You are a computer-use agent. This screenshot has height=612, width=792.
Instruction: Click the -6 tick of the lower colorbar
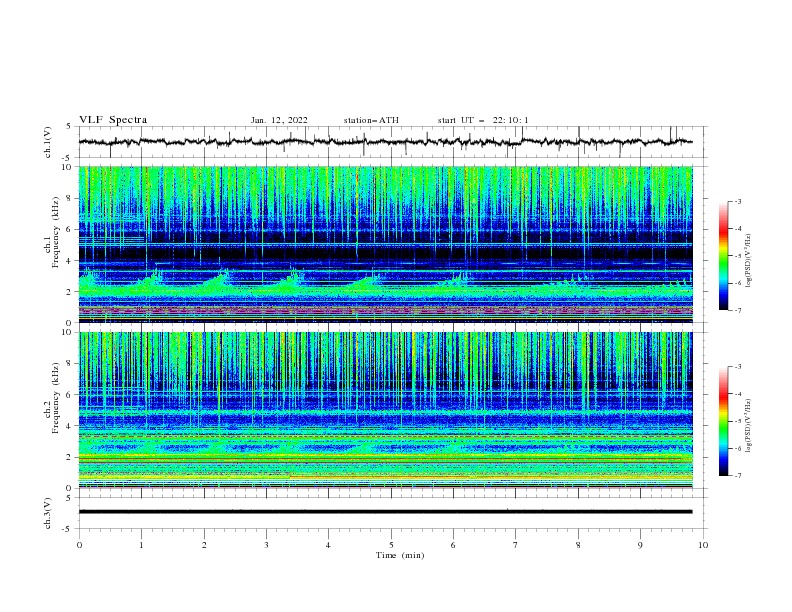click(737, 448)
